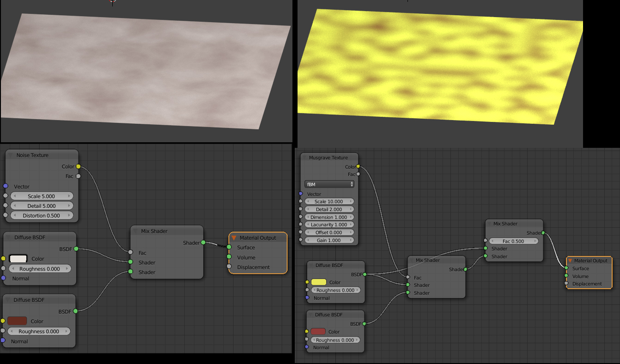
Task: Click the Fac input socket on the left panel's Mix Shader
Action: pyautogui.click(x=130, y=253)
